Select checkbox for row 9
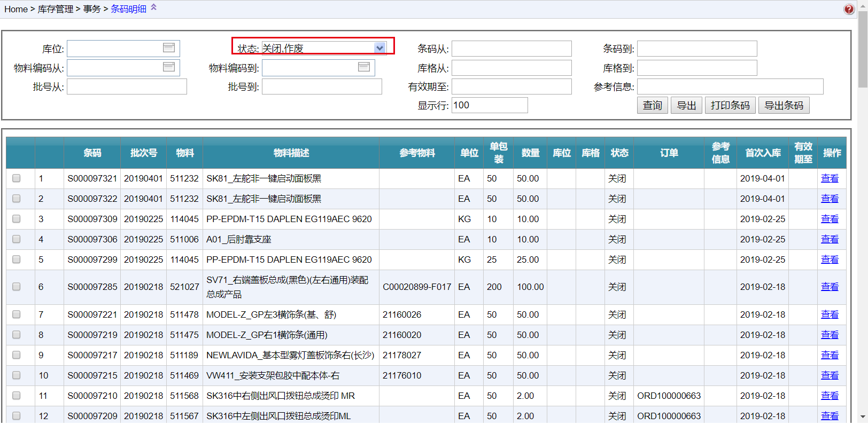The image size is (868, 425). point(17,355)
